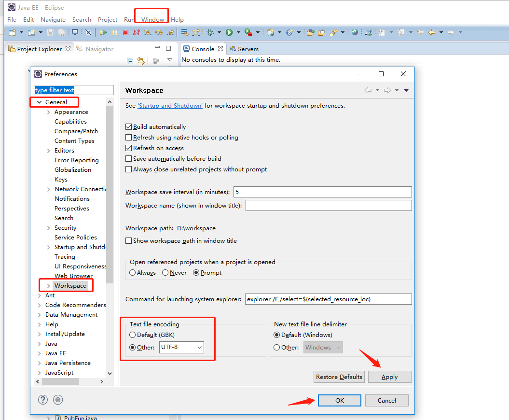509x420 pixels.
Task: Click the yellow Back navigation arrow
Action: [x=432, y=32]
